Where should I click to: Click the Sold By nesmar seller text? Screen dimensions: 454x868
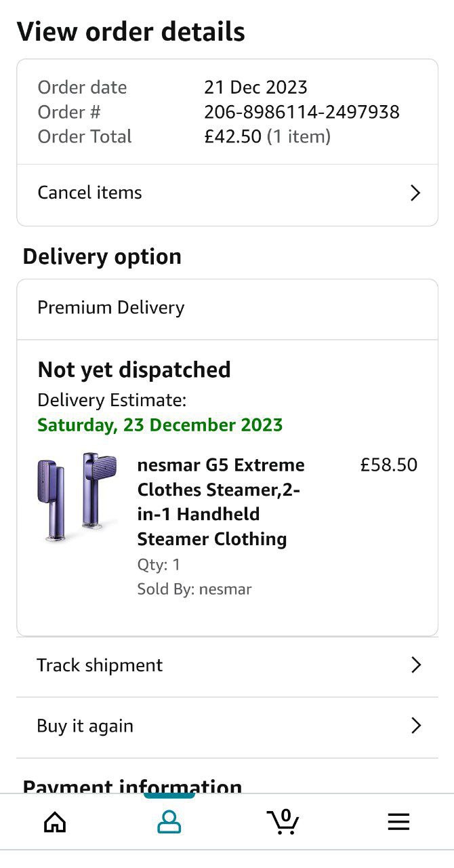(x=194, y=589)
